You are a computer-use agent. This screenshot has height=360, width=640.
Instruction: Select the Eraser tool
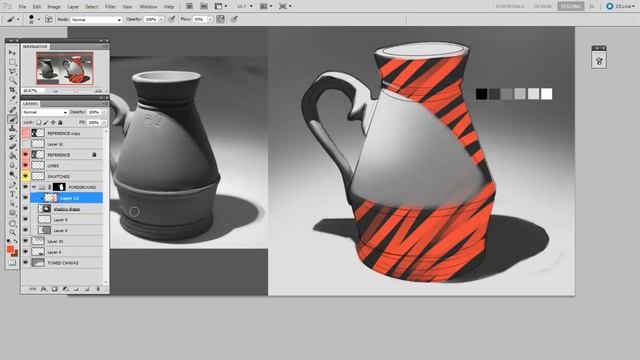pyautogui.click(x=12, y=147)
